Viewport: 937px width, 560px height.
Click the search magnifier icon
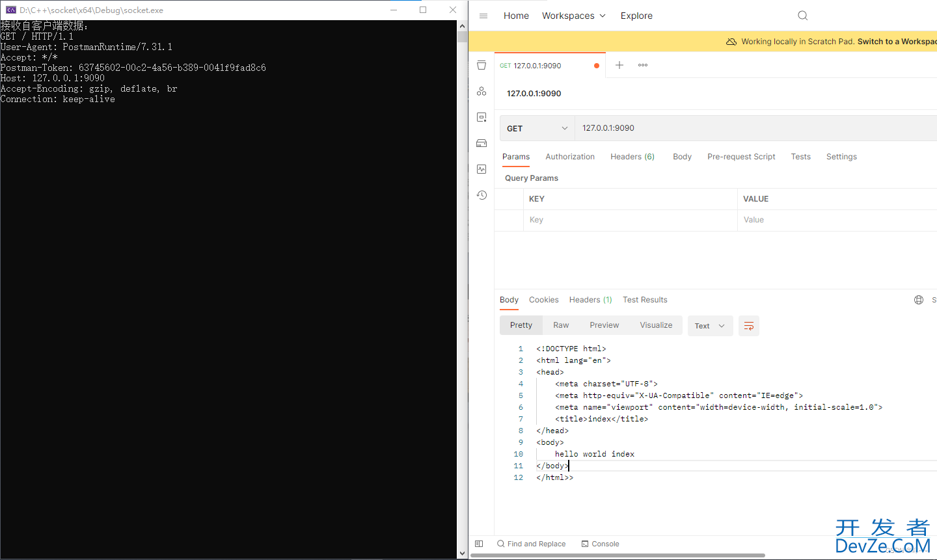tap(802, 16)
